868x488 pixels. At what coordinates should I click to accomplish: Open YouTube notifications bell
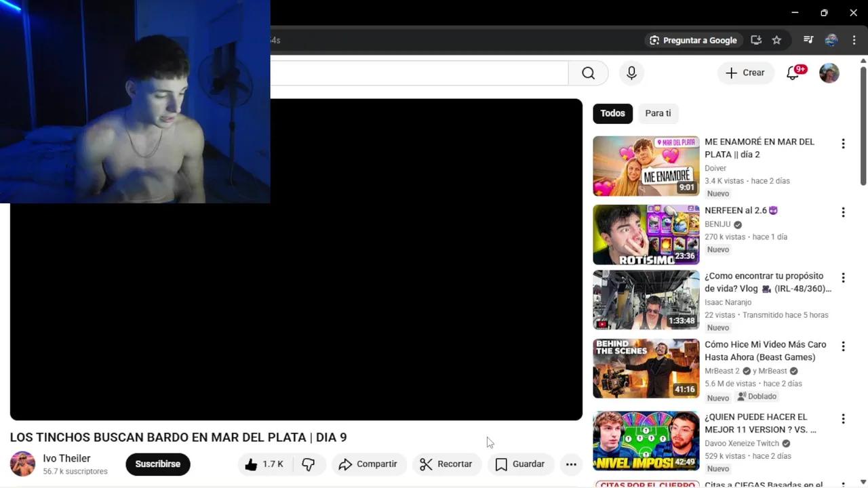[x=792, y=73]
